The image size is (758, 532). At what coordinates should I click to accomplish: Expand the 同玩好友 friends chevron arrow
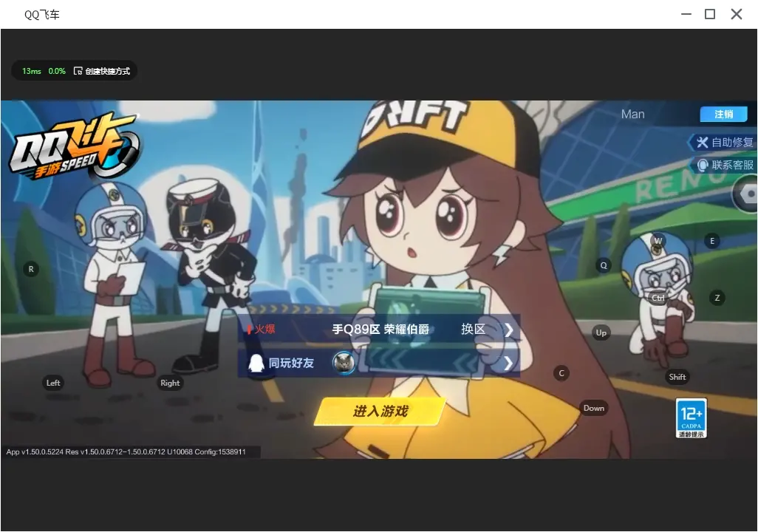(x=508, y=364)
